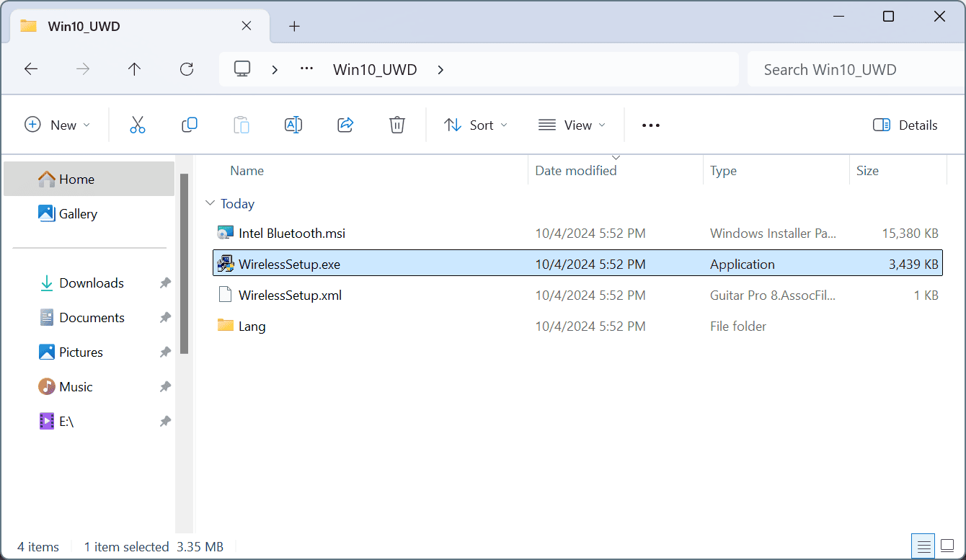Click the Intel Bluetooth.msi file icon
This screenshot has width=966, height=560.
tap(226, 233)
